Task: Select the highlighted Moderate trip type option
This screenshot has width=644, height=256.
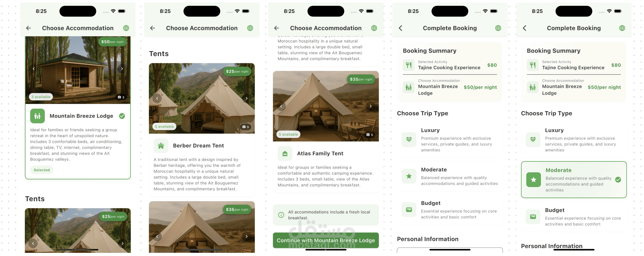Action: pos(574,180)
